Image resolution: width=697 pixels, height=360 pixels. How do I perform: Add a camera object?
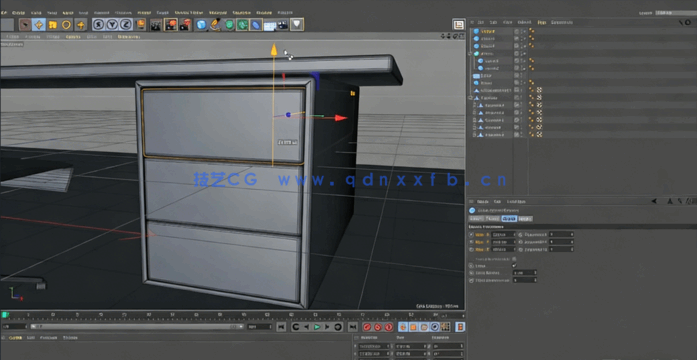click(283, 25)
